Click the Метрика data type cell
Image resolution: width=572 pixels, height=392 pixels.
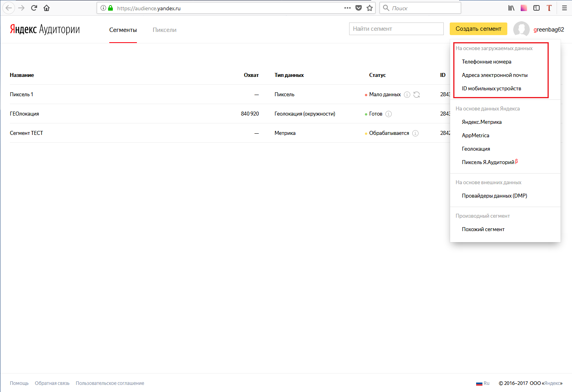tap(285, 133)
